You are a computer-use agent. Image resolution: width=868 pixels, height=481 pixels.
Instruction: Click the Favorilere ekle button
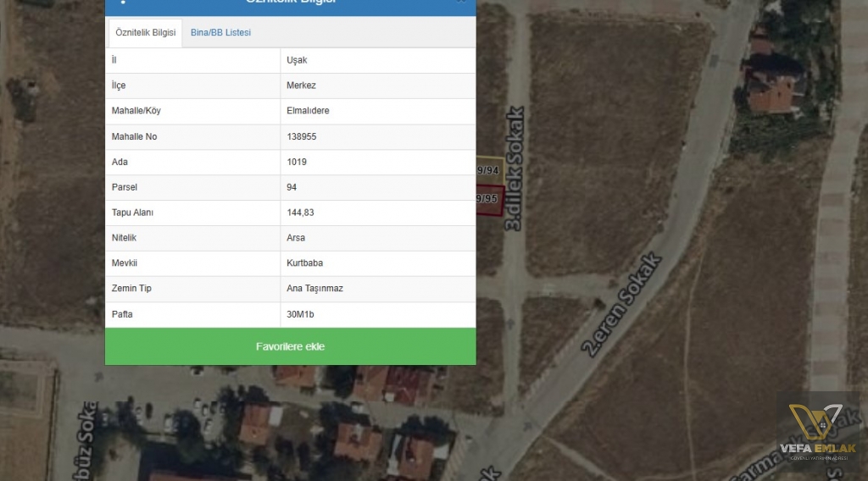[x=290, y=346]
